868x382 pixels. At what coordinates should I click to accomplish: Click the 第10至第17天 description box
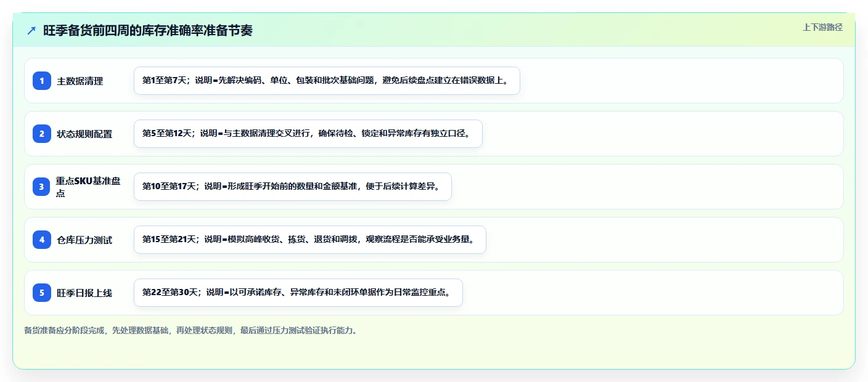point(293,187)
